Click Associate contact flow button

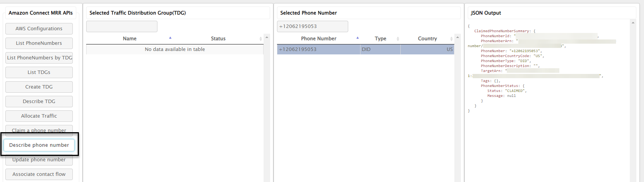coord(39,174)
